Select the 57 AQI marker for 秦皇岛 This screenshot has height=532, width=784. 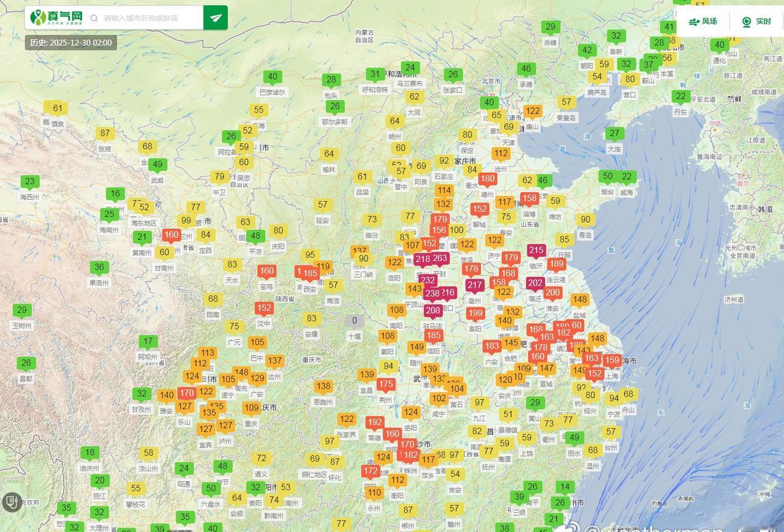pos(567,102)
